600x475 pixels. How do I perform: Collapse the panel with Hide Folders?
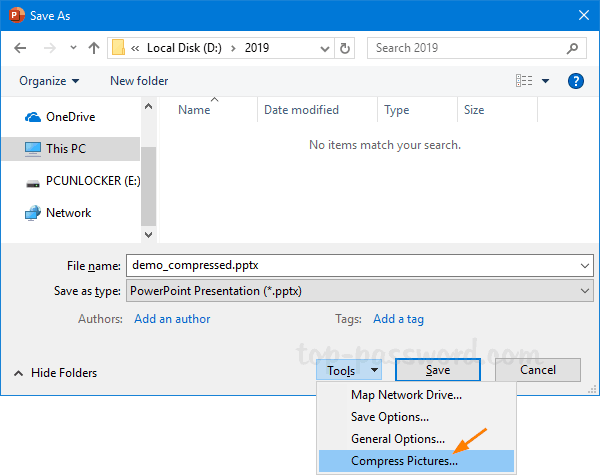(56, 372)
